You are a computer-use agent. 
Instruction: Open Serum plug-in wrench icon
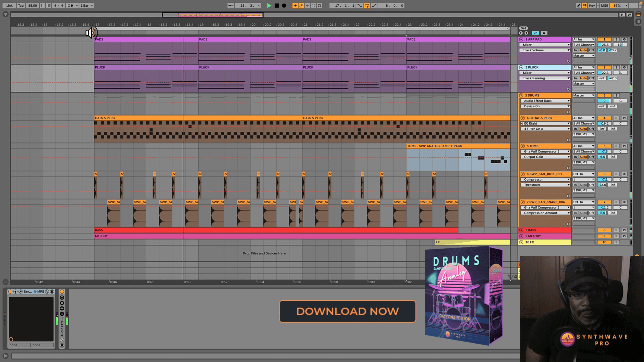20,292
